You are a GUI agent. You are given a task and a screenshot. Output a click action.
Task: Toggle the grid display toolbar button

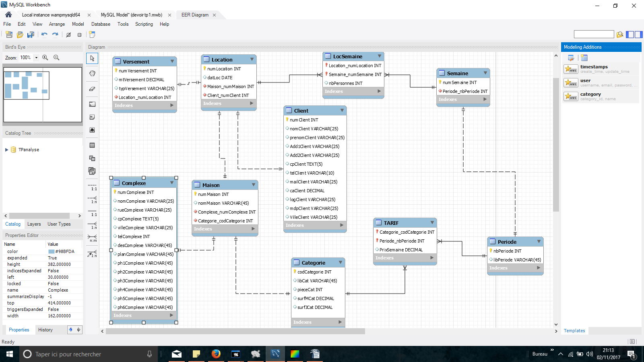79,35
